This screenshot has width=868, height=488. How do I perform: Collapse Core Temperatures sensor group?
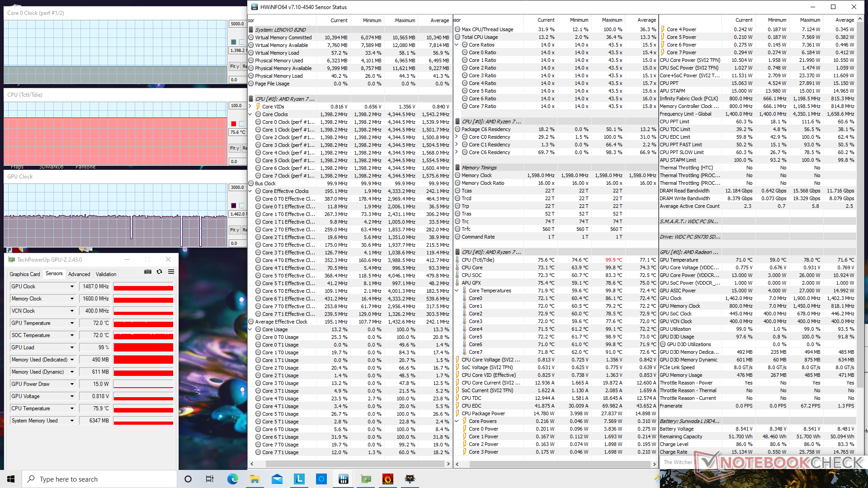457,291
